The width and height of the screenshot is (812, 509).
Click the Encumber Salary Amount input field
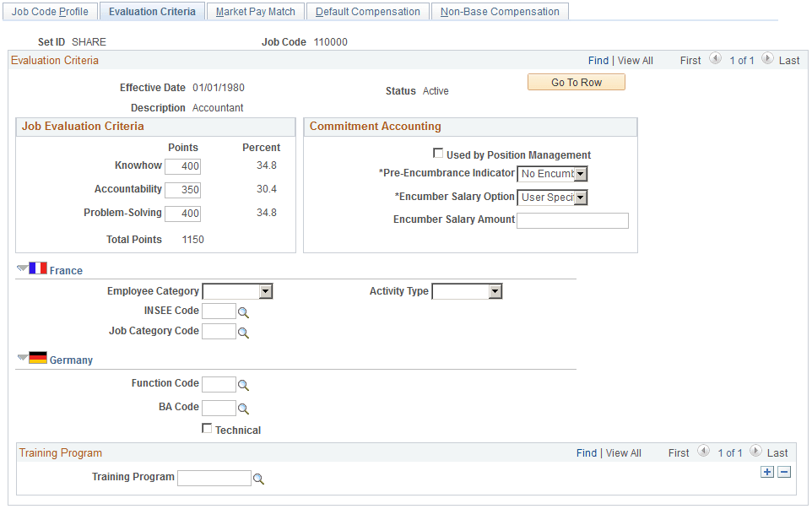pos(572,220)
